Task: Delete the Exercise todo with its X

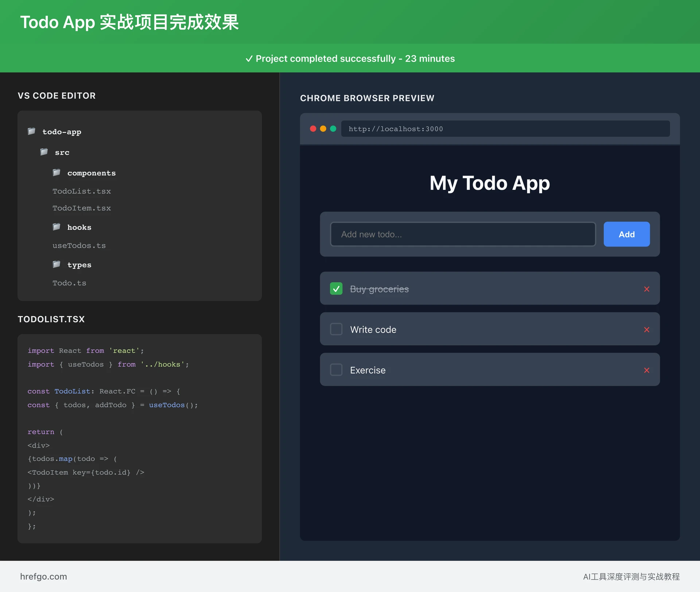Action: pyautogui.click(x=647, y=370)
